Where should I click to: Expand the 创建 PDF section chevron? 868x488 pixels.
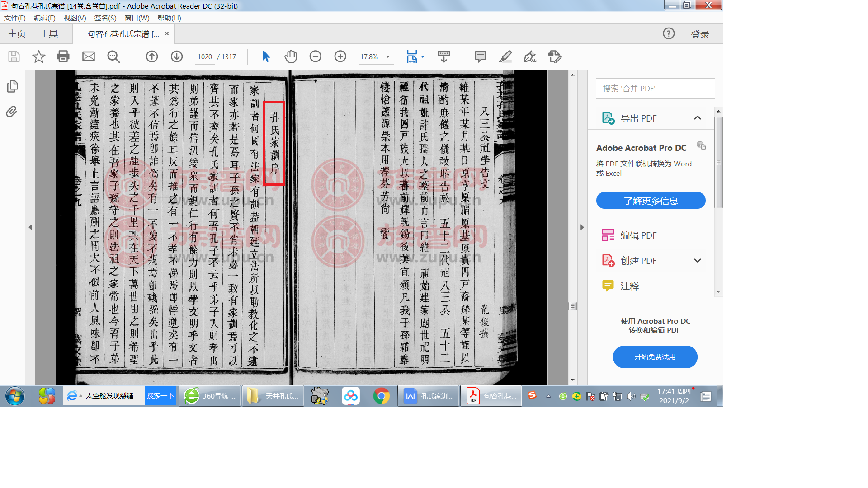(698, 261)
